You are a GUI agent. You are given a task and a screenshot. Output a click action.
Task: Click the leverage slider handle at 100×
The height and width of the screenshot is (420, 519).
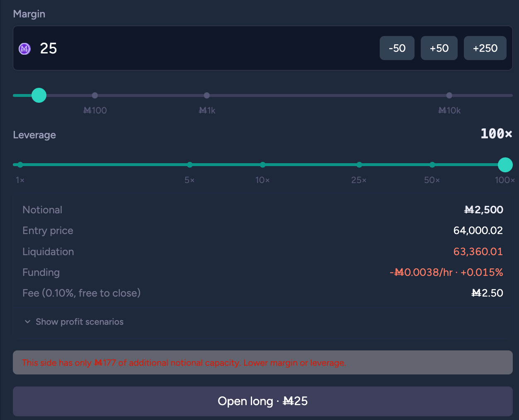505,165
